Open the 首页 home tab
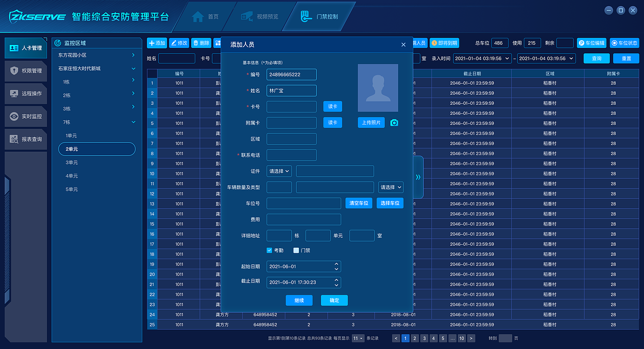The height and width of the screenshot is (349, 644). [x=205, y=17]
